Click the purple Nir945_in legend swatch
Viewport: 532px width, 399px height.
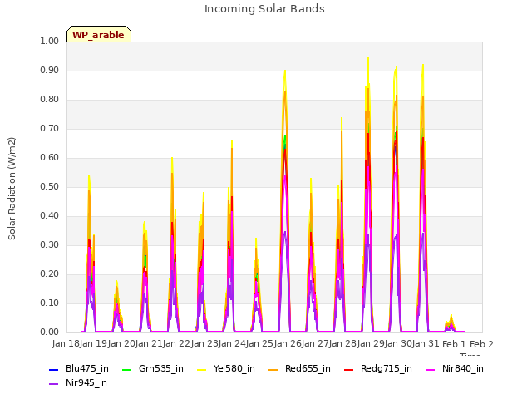[x=53, y=384]
